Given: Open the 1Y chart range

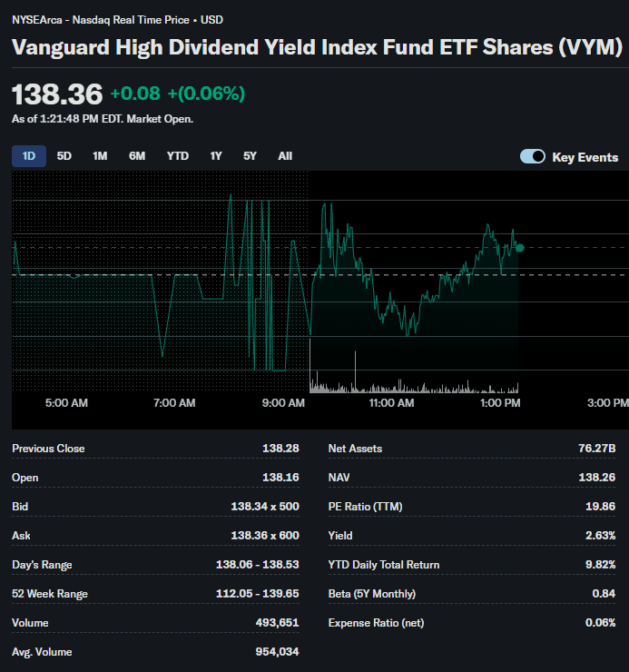Looking at the screenshot, I should pos(216,156).
